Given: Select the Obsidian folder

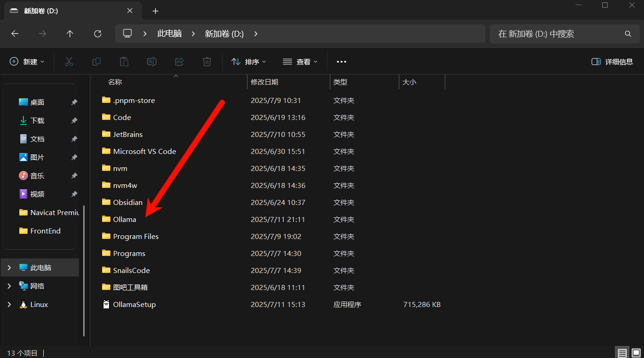Looking at the screenshot, I should pyautogui.click(x=128, y=202).
